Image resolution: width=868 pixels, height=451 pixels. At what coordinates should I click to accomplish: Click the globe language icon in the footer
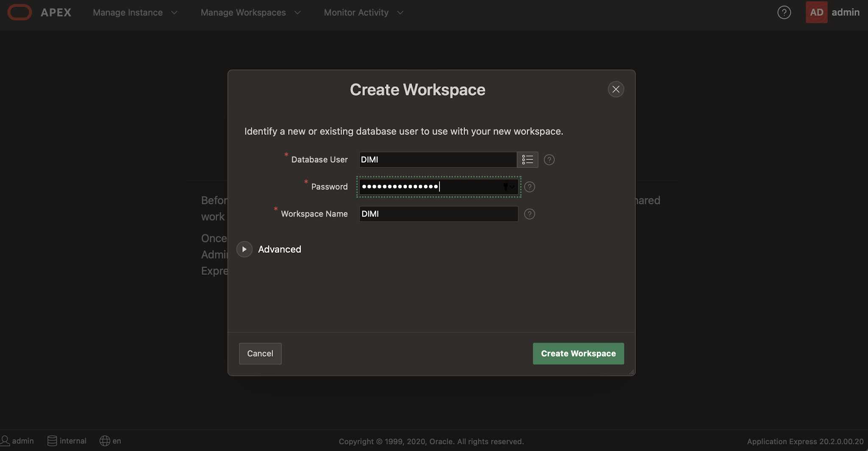tap(104, 441)
